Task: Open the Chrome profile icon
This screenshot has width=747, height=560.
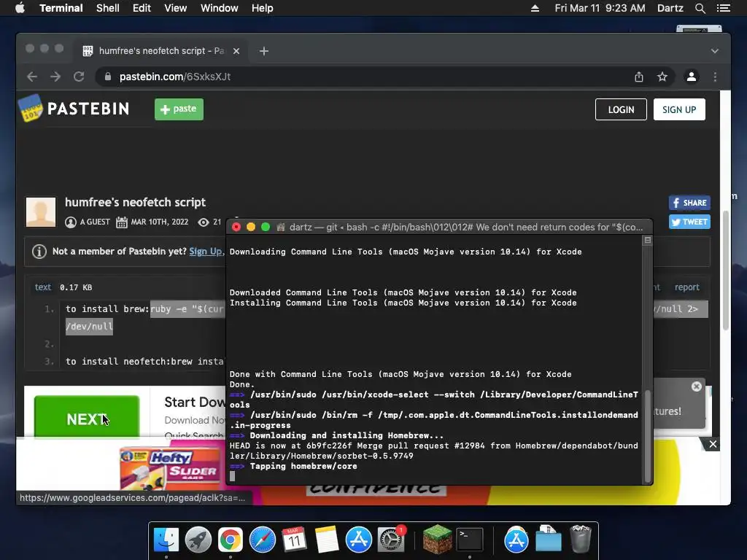Action: pos(692,77)
